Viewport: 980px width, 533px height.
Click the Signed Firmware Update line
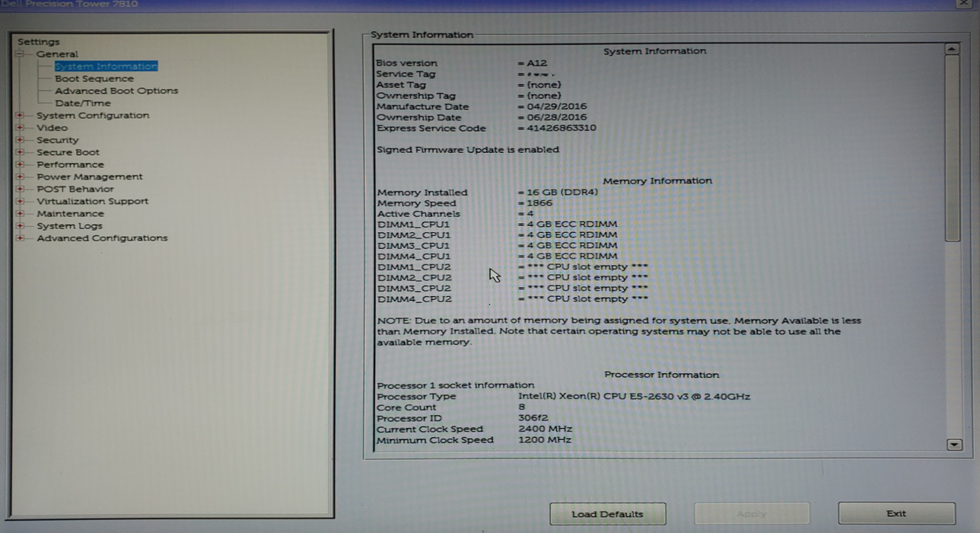[x=468, y=149]
